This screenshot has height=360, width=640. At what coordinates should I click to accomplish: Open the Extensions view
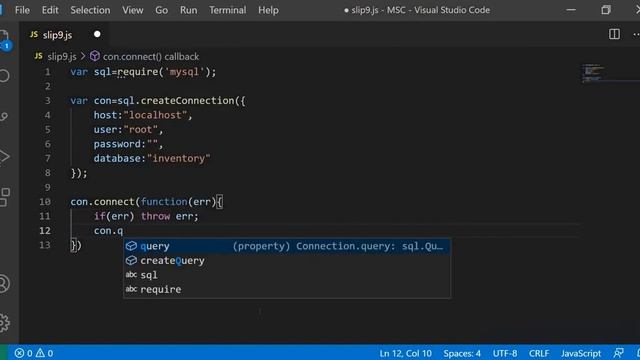pyautogui.click(x=4, y=197)
